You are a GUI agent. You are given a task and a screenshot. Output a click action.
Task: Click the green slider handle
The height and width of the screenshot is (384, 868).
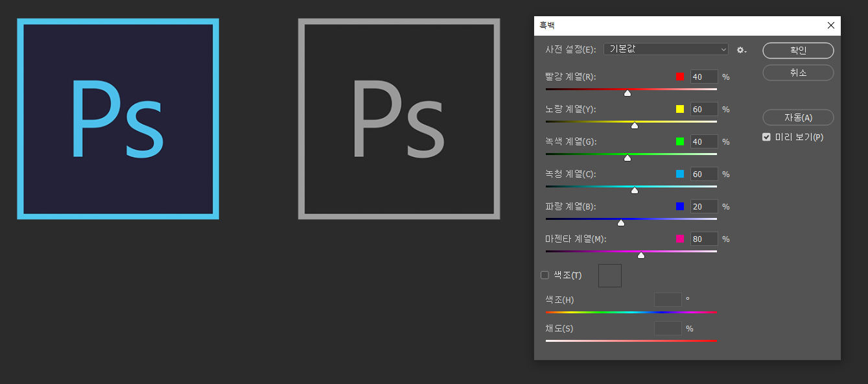628,158
